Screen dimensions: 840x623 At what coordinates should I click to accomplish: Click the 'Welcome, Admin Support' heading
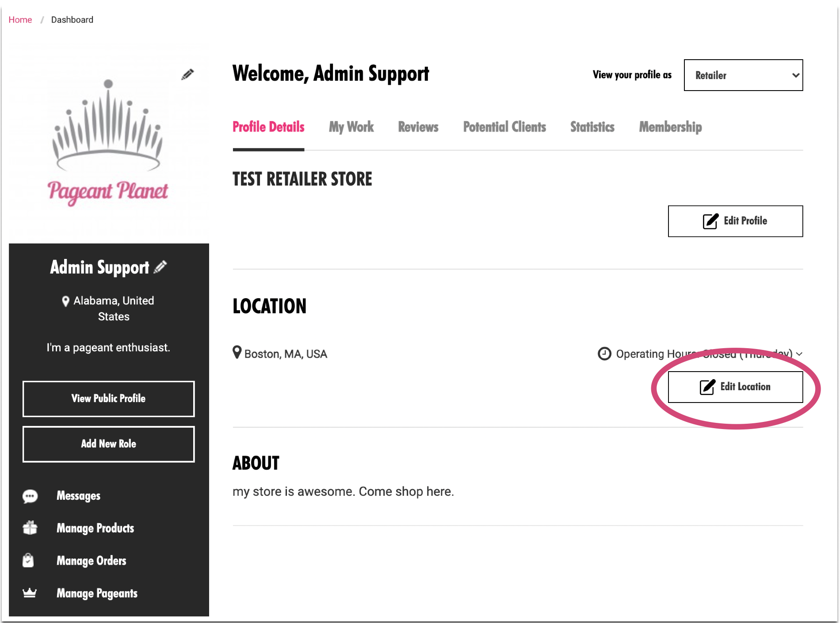331,74
